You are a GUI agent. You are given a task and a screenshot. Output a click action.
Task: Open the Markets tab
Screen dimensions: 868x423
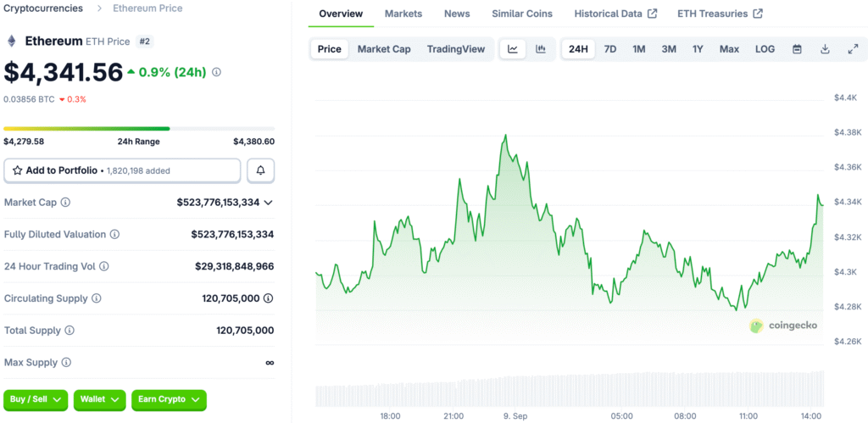click(x=403, y=14)
